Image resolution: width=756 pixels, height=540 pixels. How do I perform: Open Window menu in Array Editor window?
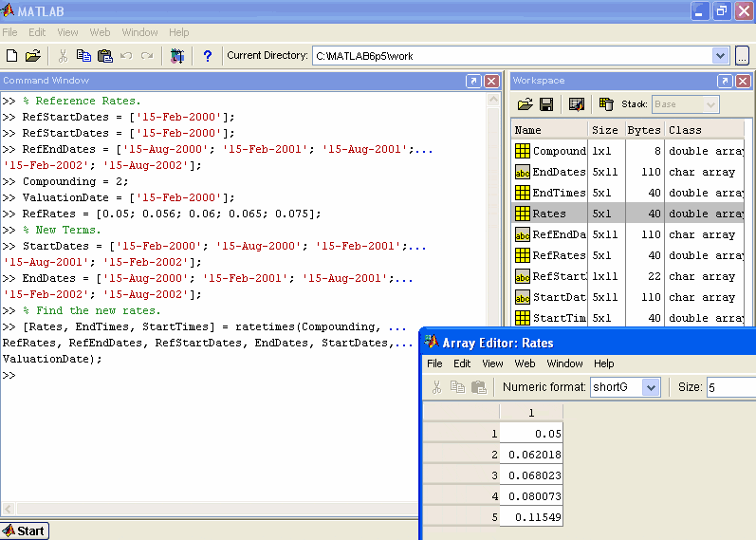[x=564, y=363]
